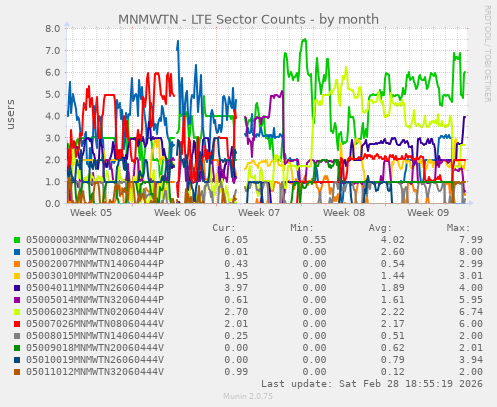The width and height of the screenshot is (497, 407).
Task: Click the average value 0.12
Action: click(393, 372)
